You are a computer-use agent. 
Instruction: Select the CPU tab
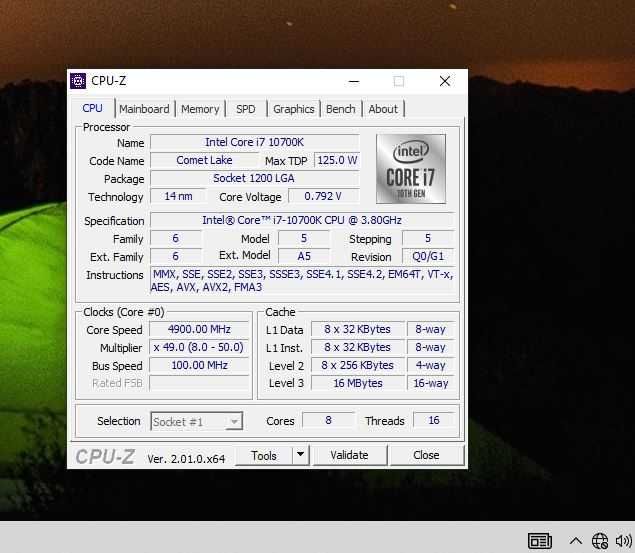click(x=92, y=108)
